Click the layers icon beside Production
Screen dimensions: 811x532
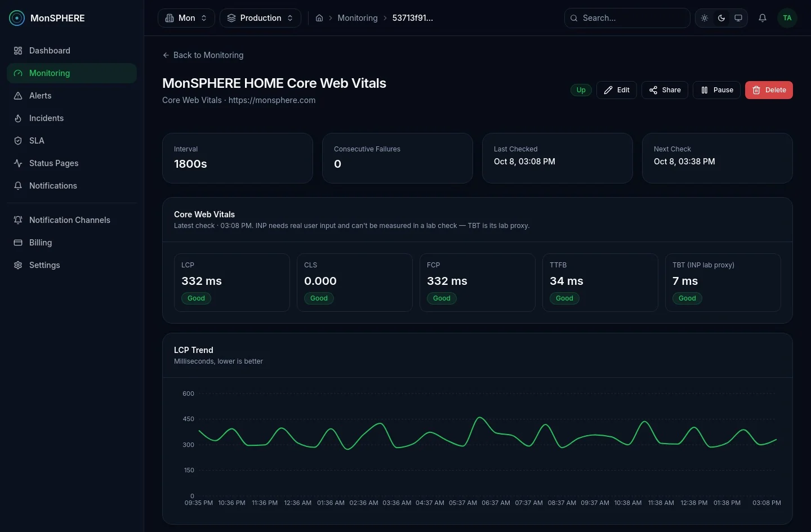click(231, 18)
